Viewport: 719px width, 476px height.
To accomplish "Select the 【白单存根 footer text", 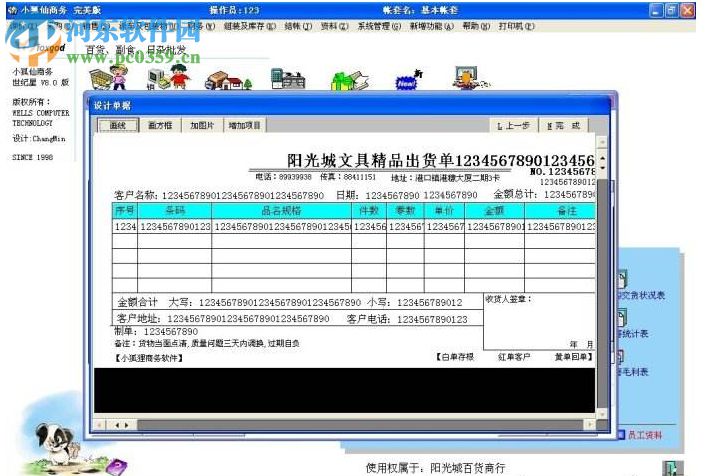I will pyautogui.click(x=454, y=357).
